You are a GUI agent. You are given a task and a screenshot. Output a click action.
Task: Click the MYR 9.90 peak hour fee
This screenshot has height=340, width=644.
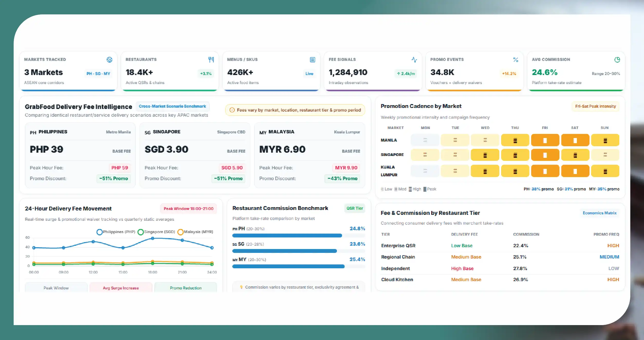coord(346,168)
